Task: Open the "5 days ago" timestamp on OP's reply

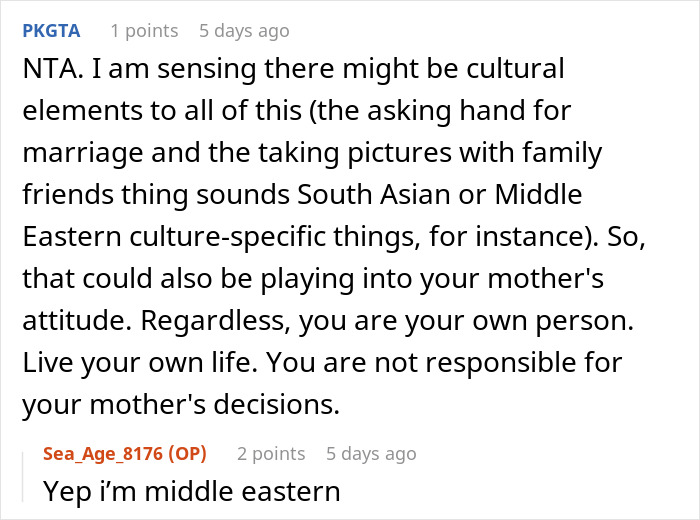Action: [371, 453]
